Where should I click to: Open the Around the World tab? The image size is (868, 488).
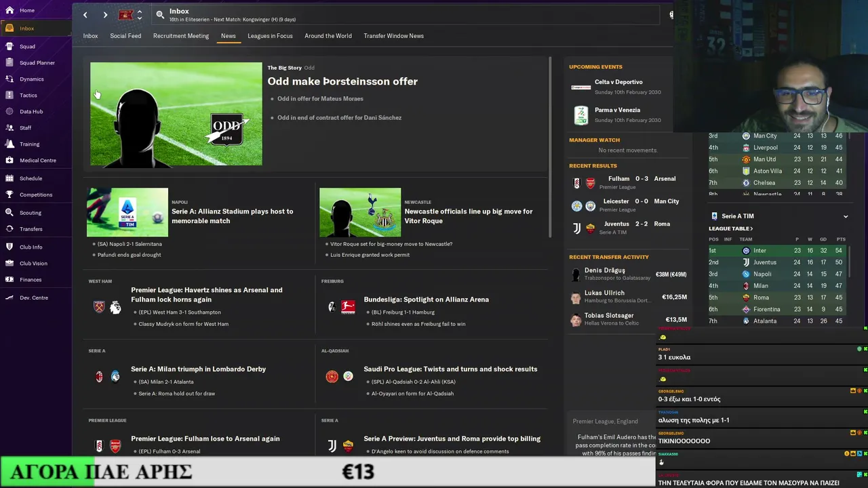[x=328, y=36]
